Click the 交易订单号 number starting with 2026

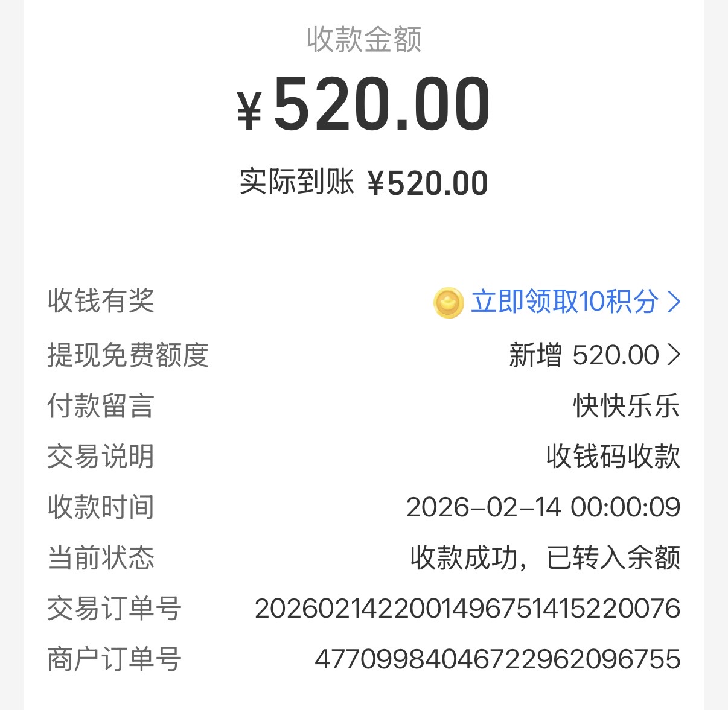[x=467, y=608]
